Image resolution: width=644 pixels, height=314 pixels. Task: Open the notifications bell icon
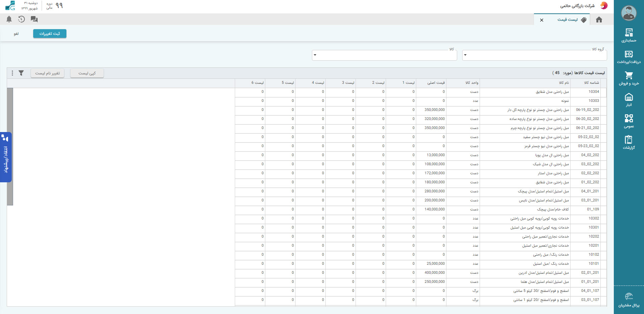(9, 19)
